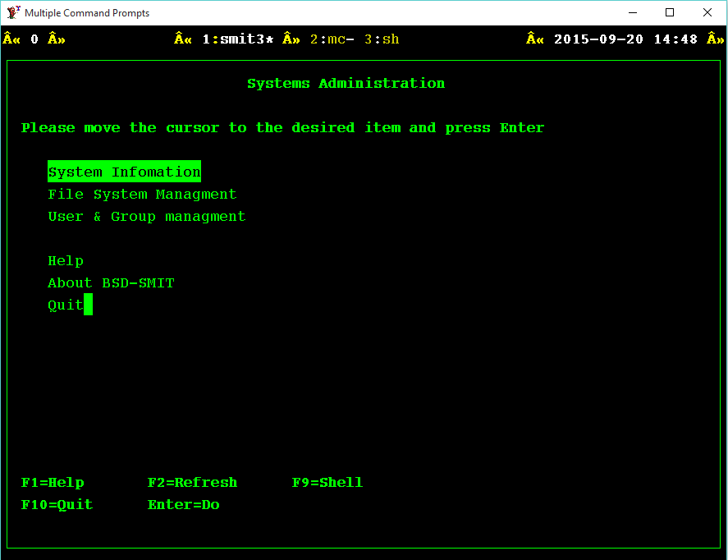This screenshot has width=728, height=560.
Task: Click the Enter=Do key label
Action: [x=183, y=505]
